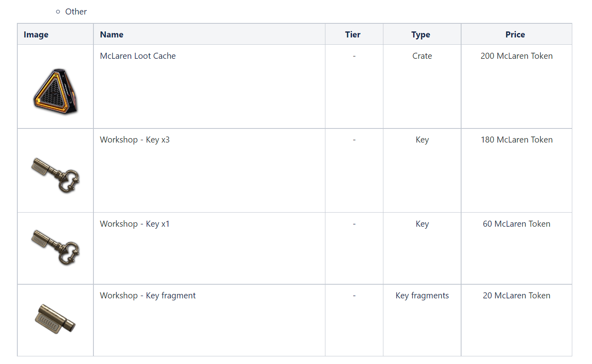Click the 'Workshop - Key x1' name
592x364 pixels.
tap(135, 224)
